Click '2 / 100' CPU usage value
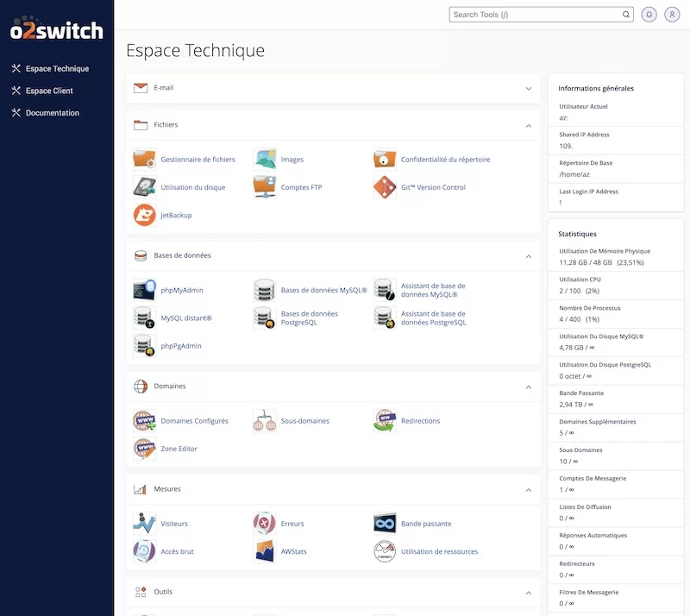The image size is (690, 616). [570, 291]
